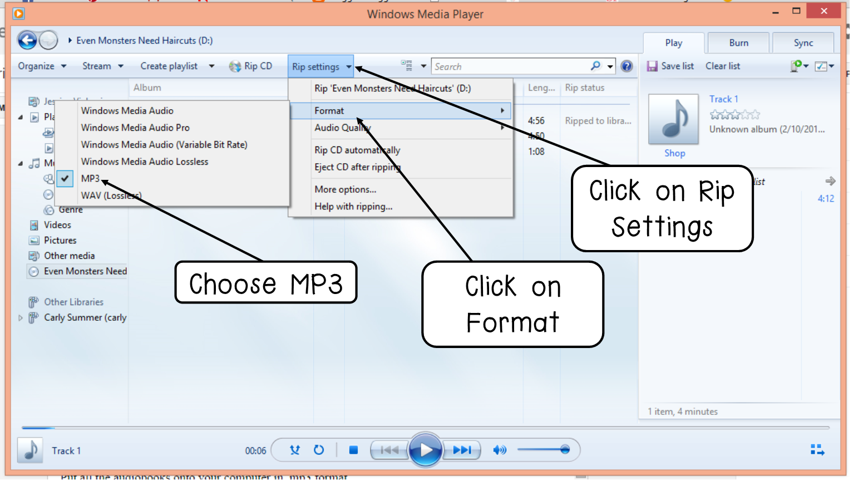Switch to the Sync tab

point(803,43)
